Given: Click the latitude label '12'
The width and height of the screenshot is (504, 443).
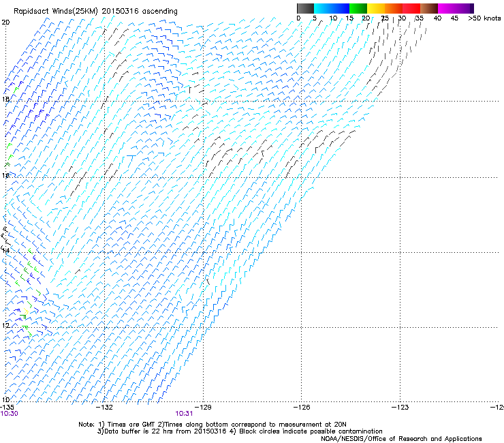Looking at the screenshot, I should click(x=5, y=326).
